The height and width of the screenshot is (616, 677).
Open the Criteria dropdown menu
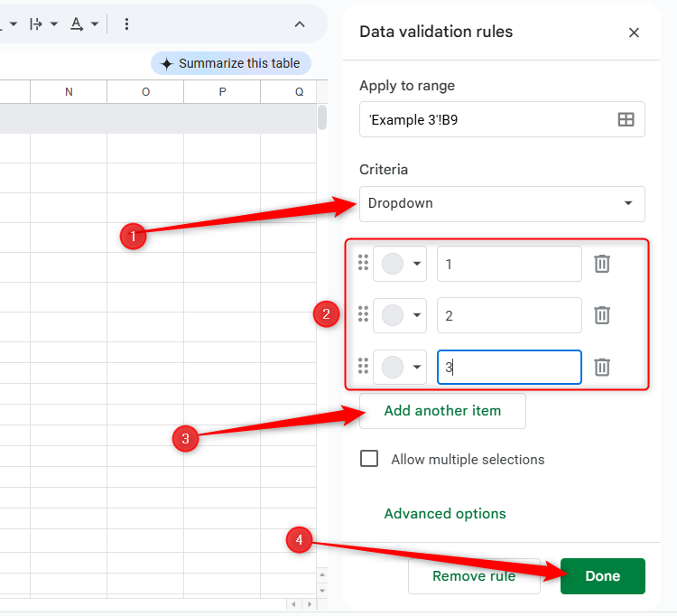click(x=502, y=203)
